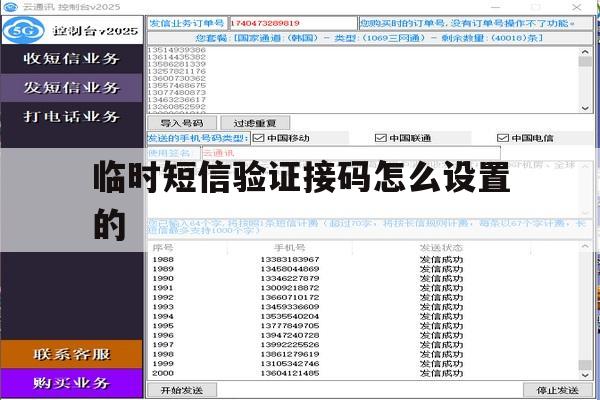Viewport: 600px width, 400px height.
Task: Select row 1996 in the results table
Action: 364,335
